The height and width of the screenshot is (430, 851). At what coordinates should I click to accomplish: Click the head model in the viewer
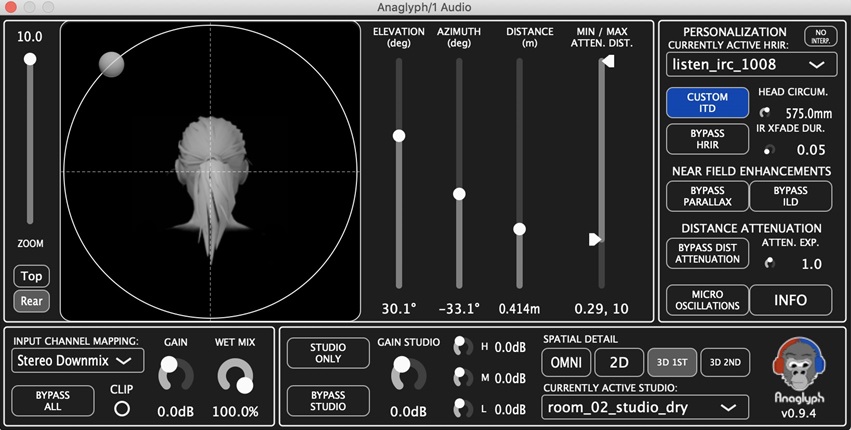tap(212, 190)
